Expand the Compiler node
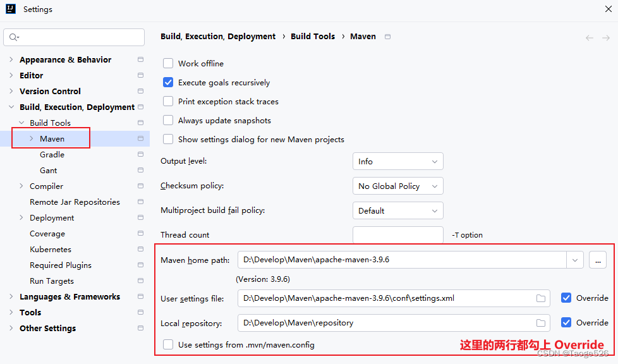This screenshot has height=364, width=618. point(21,186)
